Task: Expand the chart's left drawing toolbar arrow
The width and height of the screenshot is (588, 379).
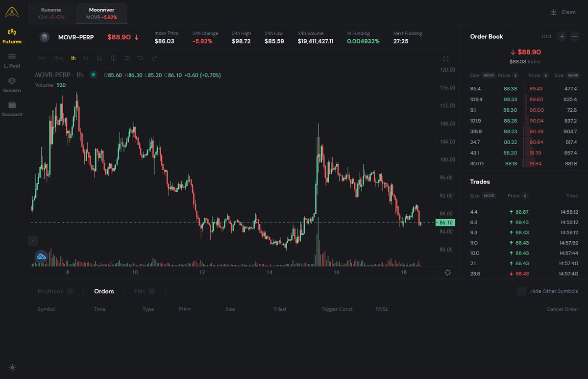Action: point(32,241)
